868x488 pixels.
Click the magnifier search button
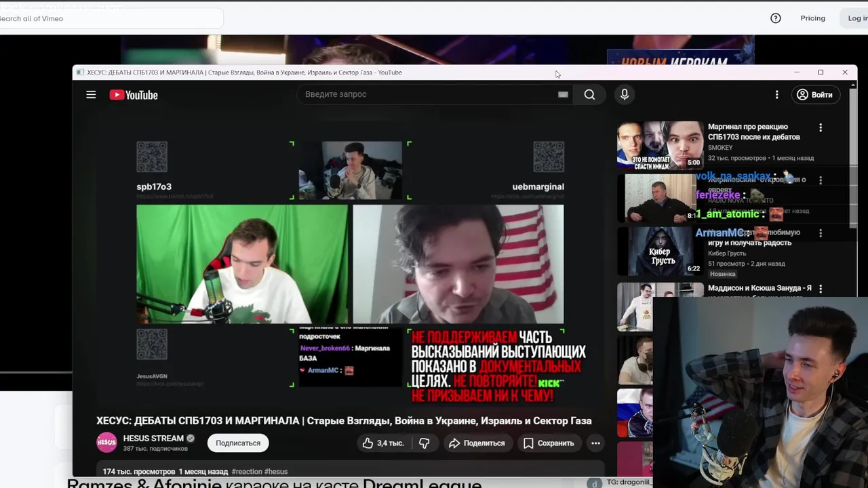(x=589, y=94)
